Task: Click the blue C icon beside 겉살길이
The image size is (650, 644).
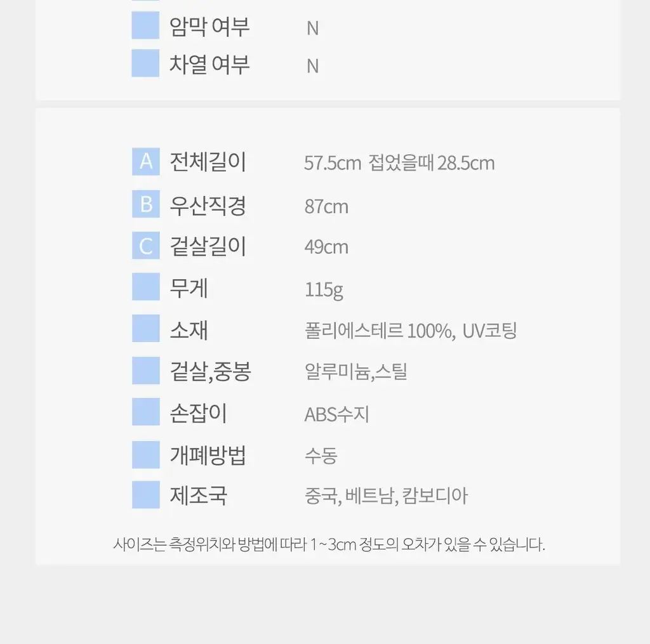Action: coord(146,246)
